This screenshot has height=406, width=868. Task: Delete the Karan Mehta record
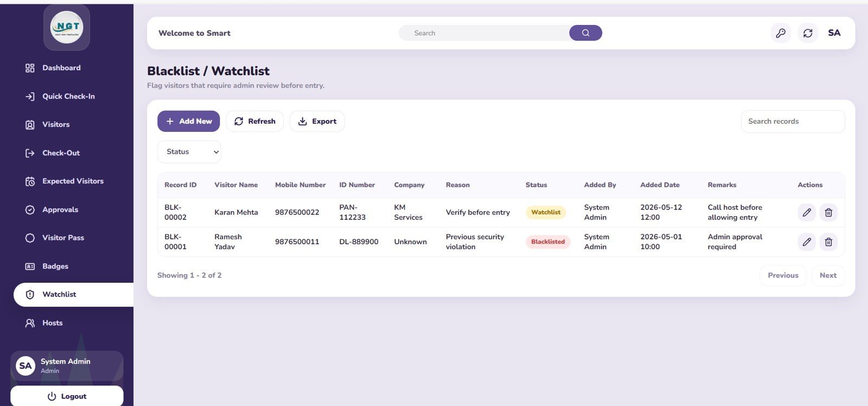tap(828, 212)
